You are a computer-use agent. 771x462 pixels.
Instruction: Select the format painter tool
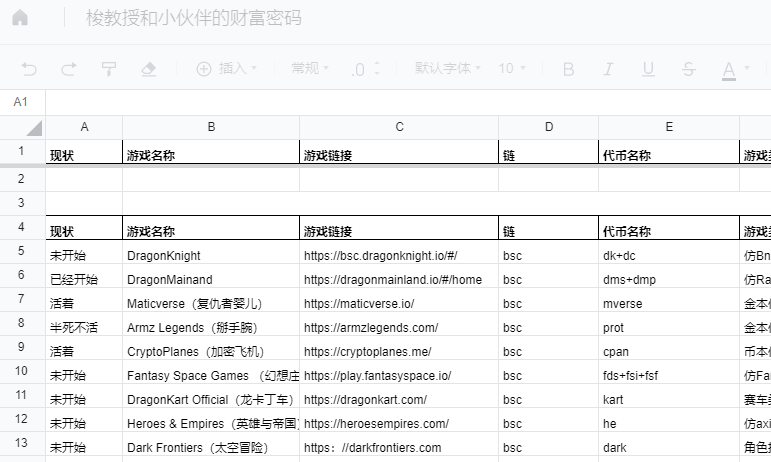108,69
